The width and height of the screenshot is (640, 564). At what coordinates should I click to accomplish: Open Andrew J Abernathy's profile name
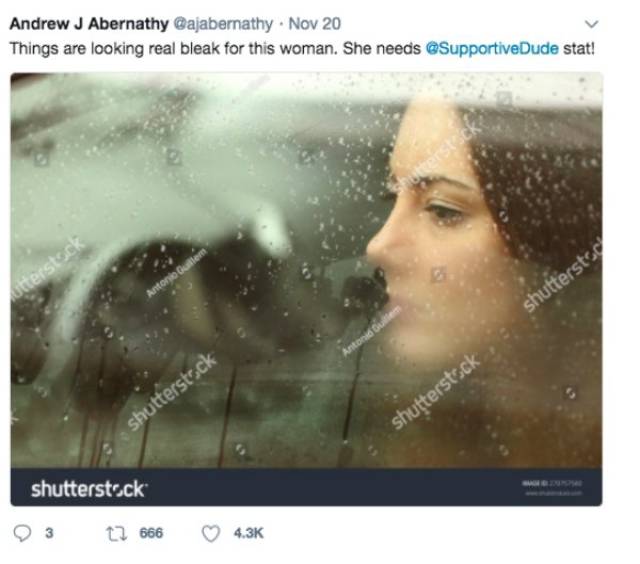(89, 24)
